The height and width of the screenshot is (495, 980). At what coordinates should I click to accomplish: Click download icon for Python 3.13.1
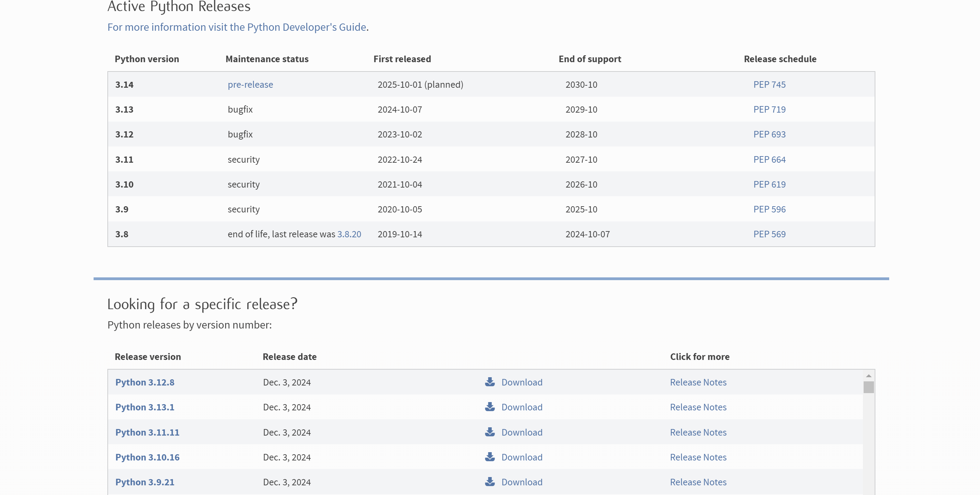(490, 407)
